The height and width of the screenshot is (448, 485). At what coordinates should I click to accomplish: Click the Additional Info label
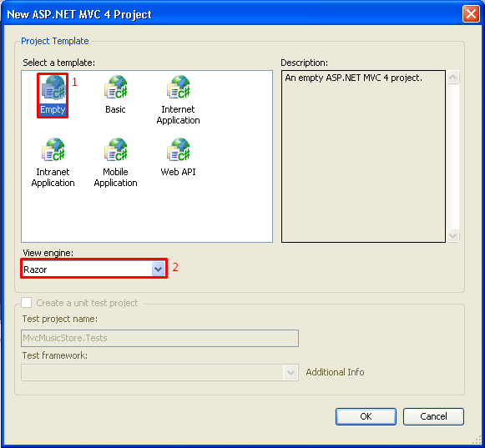click(x=335, y=372)
